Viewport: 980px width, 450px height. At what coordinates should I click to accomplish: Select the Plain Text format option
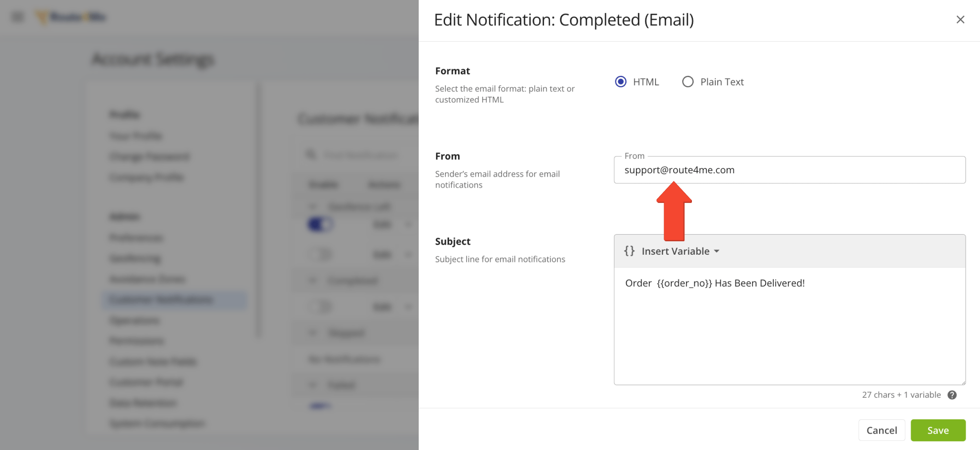pyautogui.click(x=688, y=82)
